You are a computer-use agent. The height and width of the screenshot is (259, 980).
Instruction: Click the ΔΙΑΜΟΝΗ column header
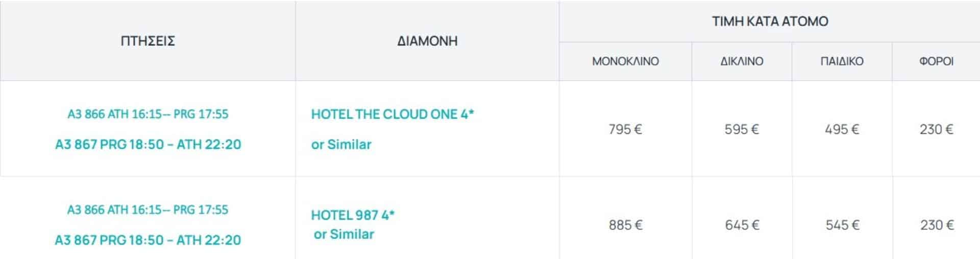coord(427,41)
